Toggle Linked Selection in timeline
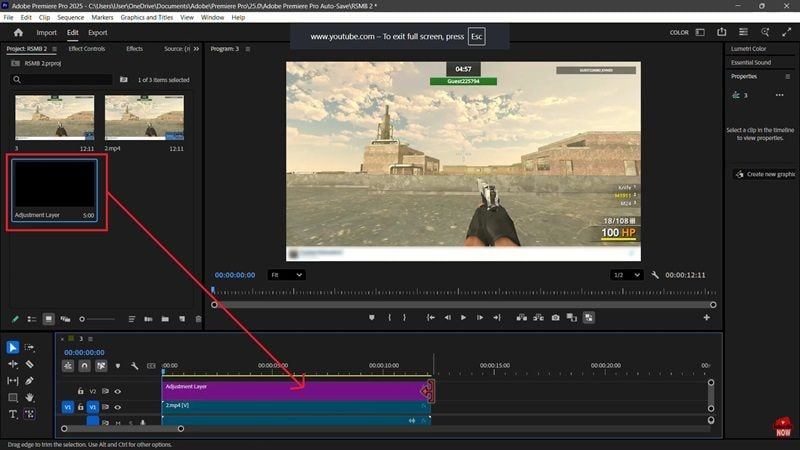800x450 pixels. 102,366
